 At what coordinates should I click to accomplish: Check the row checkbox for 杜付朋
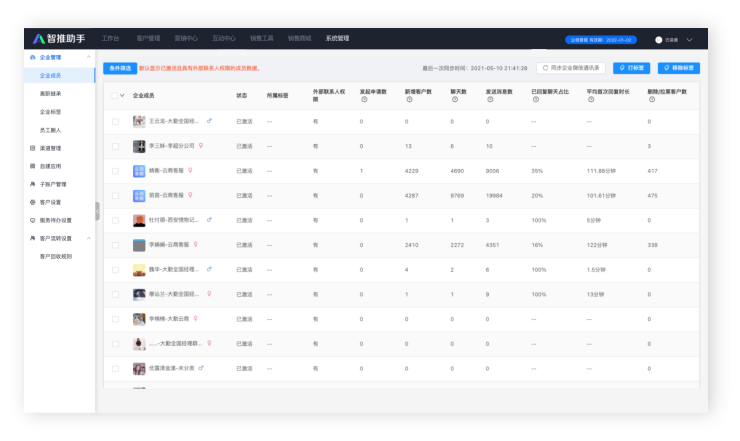pos(115,220)
